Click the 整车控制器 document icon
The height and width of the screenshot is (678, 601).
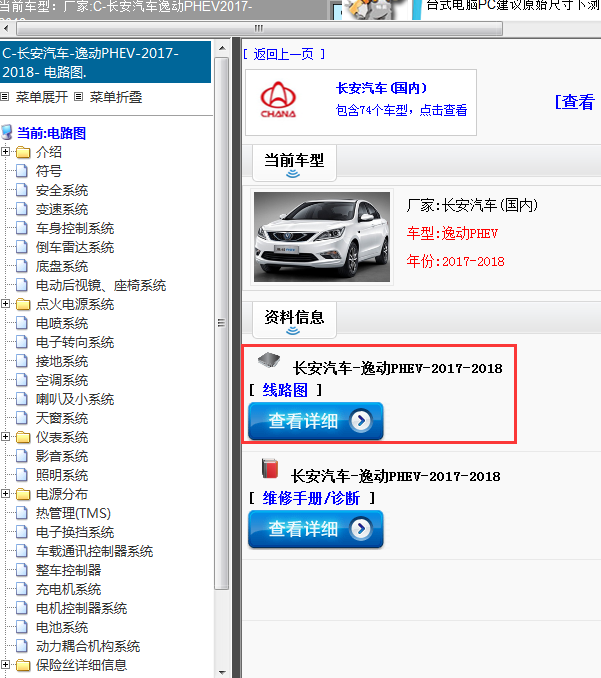(x=22, y=570)
